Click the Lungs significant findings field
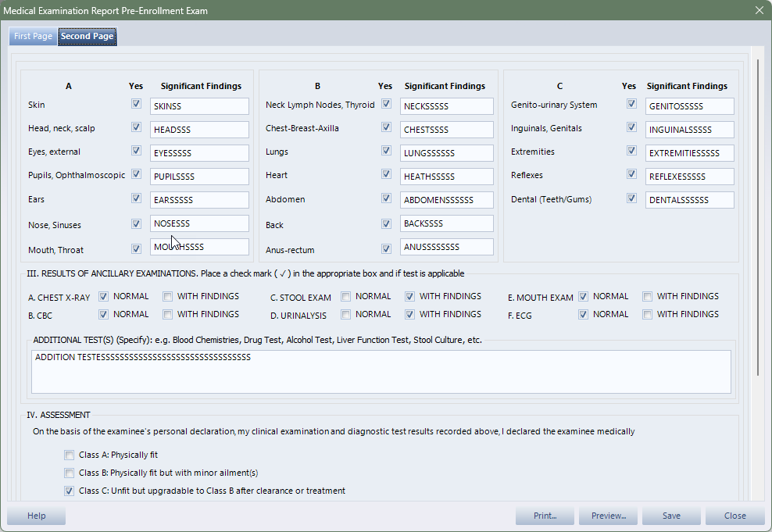Image resolution: width=772 pixels, height=532 pixels. pos(446,153)
